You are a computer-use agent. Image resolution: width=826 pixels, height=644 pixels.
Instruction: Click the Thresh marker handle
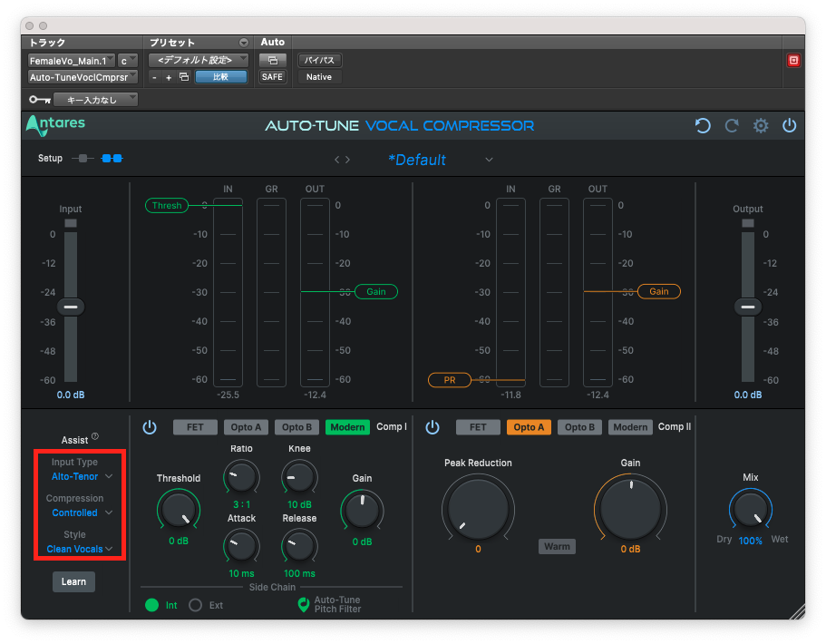pos(167,206)
